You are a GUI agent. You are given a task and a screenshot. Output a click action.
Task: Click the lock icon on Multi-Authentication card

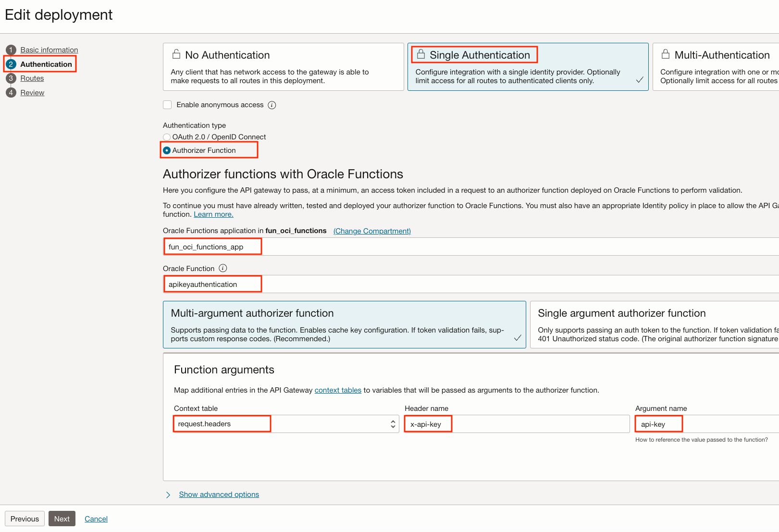click(666, 54)
